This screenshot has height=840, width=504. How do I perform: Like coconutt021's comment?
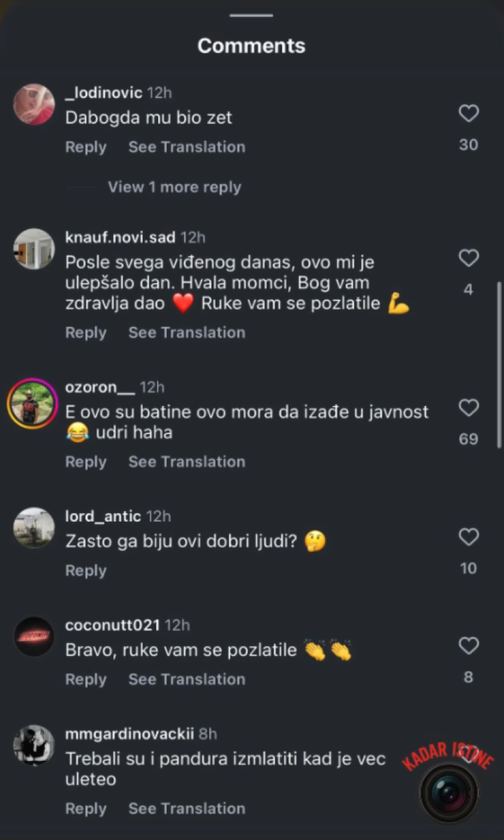(x=468, y=646)
